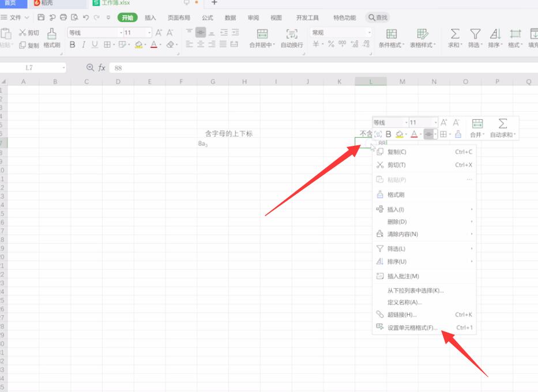Click the ribbon Copy (复制) button
The width and height of the screenshot is (538, 392).
(x=29, y=45)
